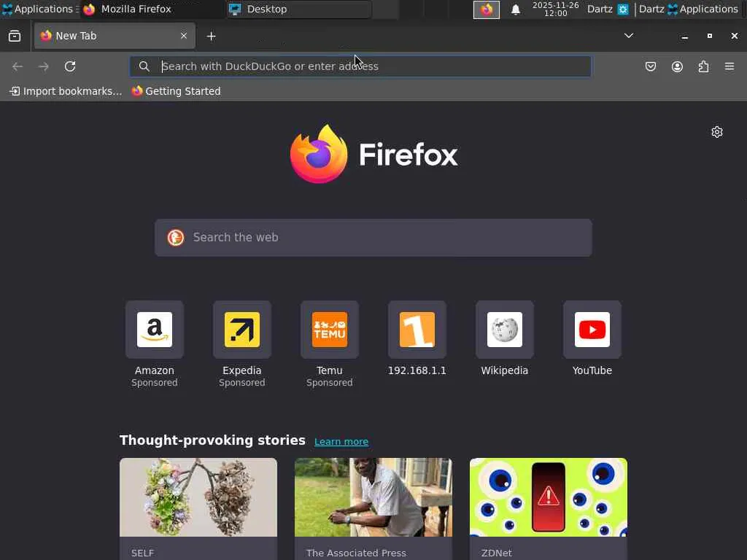Go back with the back arrow
This screenshot has width=747, height=560.
tap(18, 66)
